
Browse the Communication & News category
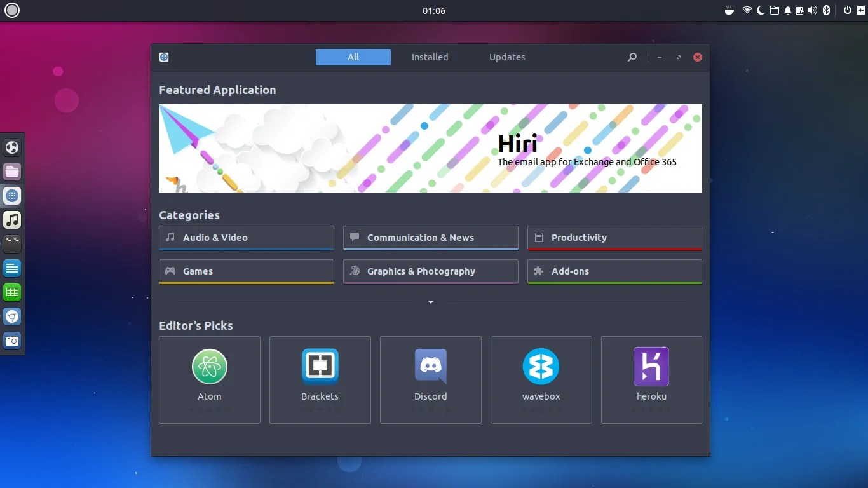(x=431, y=238)
